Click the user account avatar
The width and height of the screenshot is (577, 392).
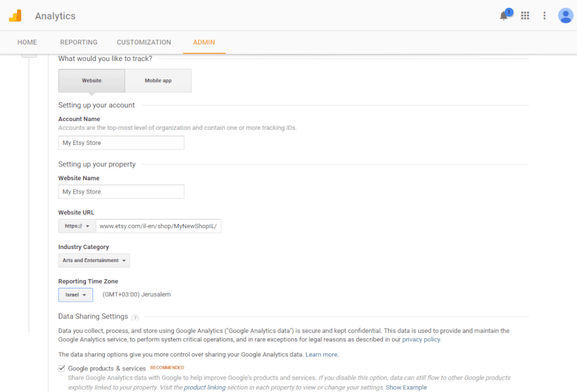565,16
